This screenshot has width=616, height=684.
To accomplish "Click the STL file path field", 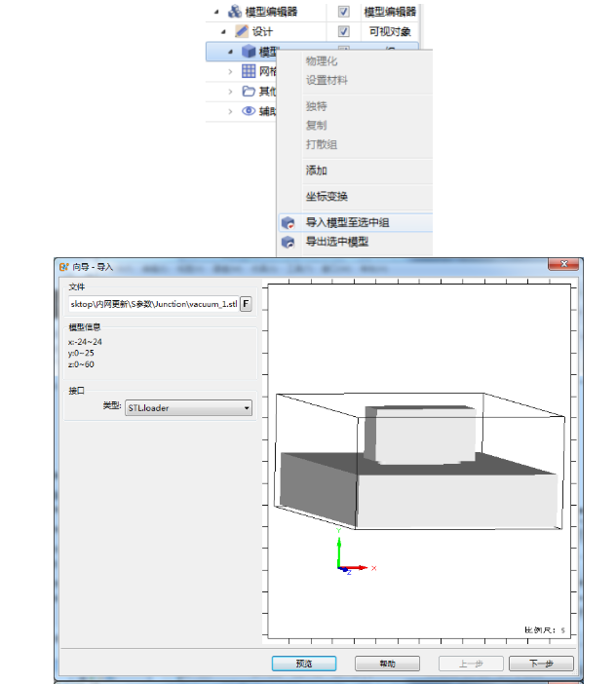I will pyautogui.click(x=153, y=304).
